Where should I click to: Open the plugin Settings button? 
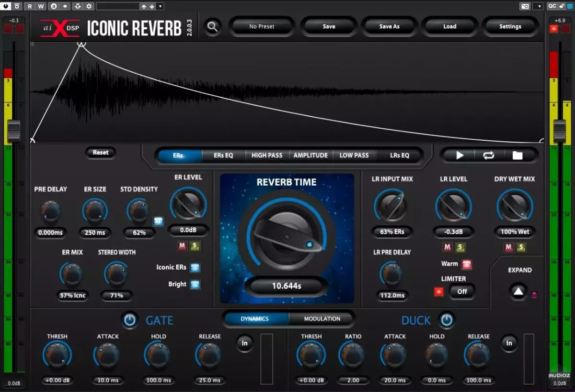coord(510,27)
